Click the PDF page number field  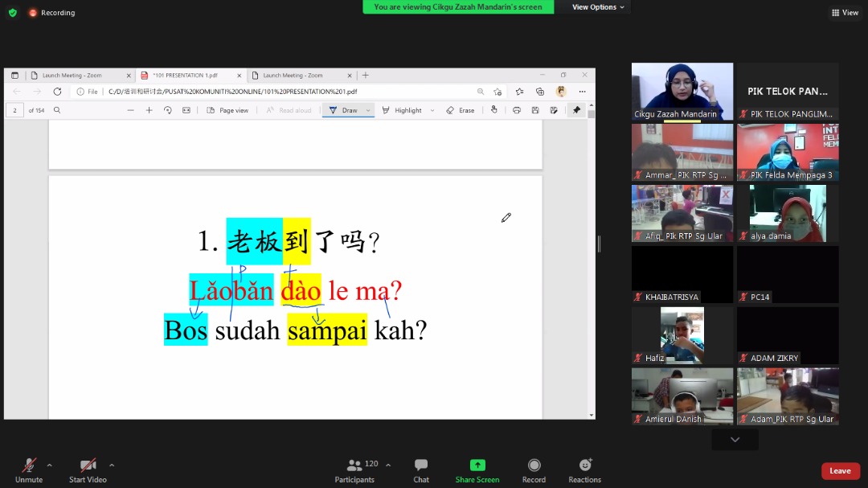(15, 110)
